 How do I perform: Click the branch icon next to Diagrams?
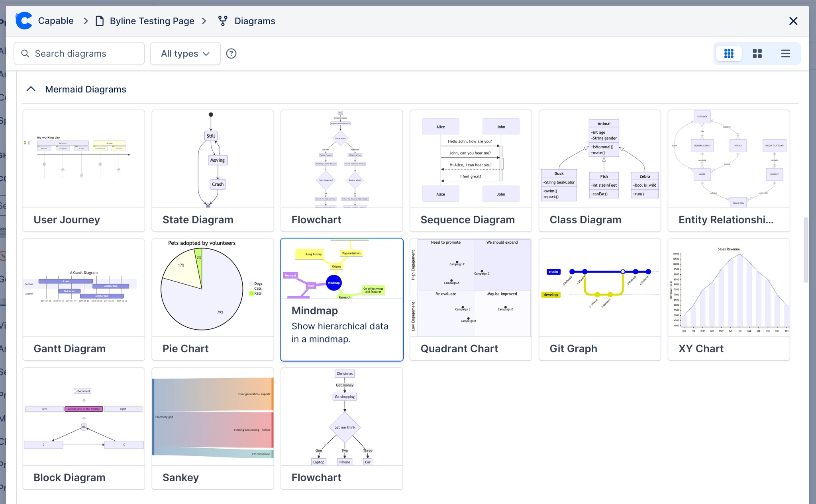click(223, 21)
